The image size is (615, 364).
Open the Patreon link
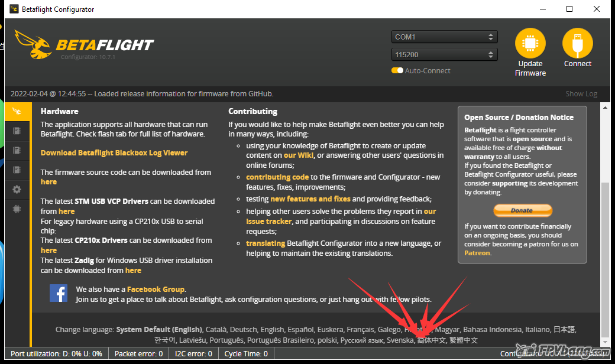click(x=477, y=253)
